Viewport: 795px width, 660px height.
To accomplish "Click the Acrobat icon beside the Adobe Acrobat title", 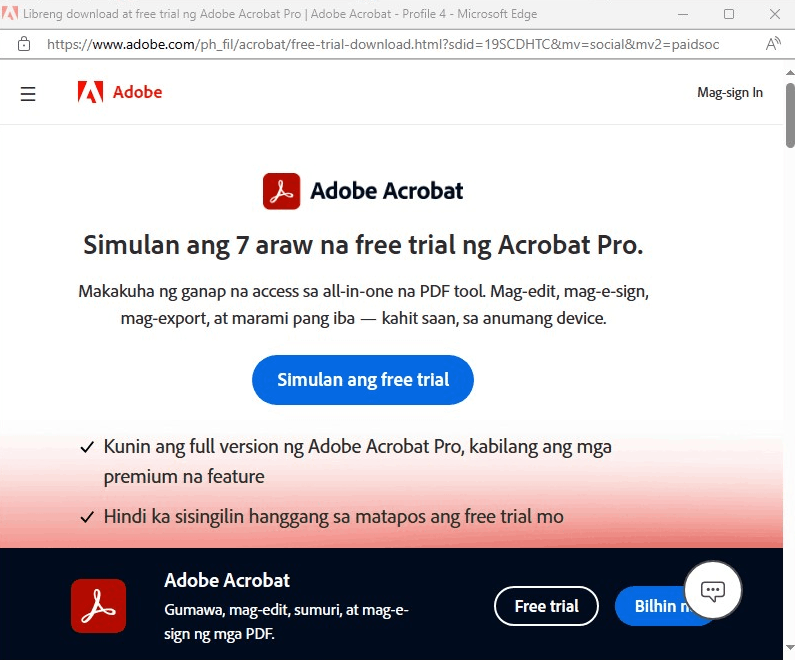I will [x=281, y=191].
